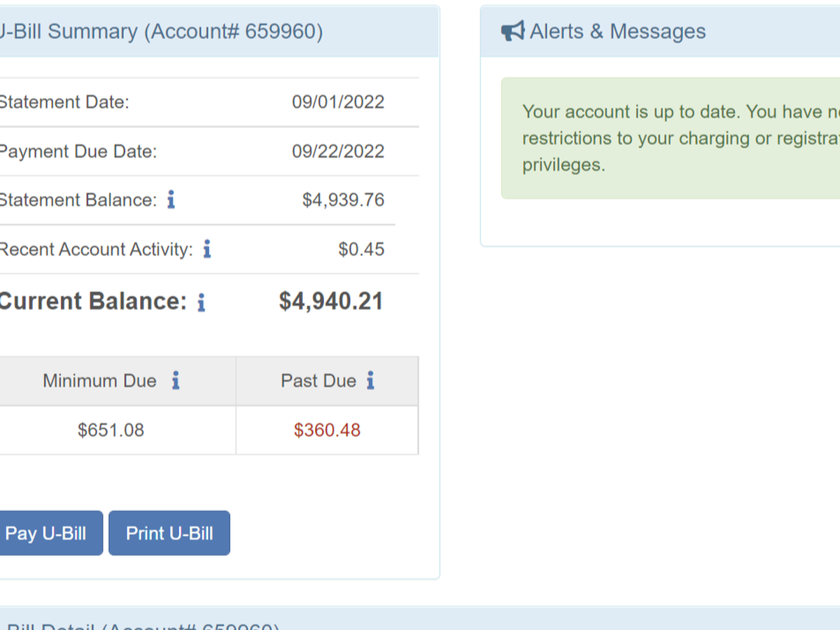The width and height of the screenshot is (840, 630).
Task: Click the Alerts & Messages heading text
Action: pos(617,31)
